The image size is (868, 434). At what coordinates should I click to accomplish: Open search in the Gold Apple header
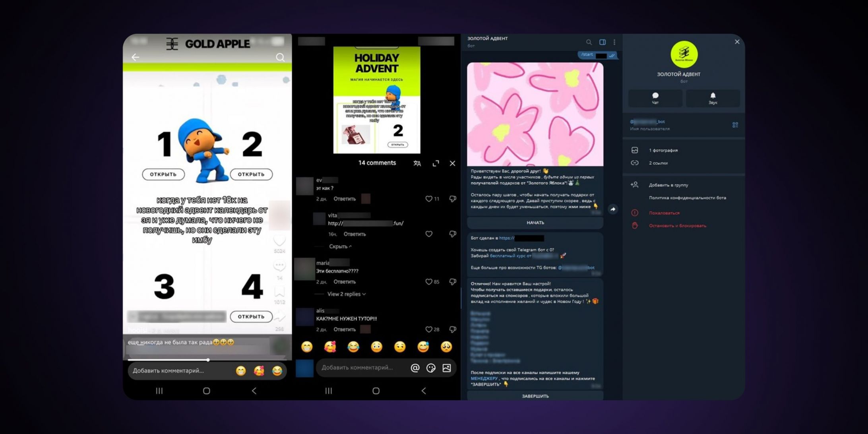(280, 57)
